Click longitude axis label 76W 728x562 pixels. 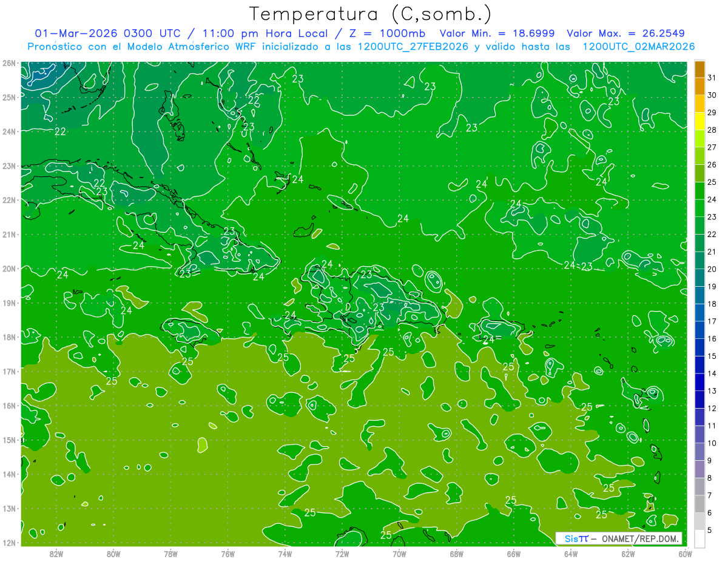(227, 554)
